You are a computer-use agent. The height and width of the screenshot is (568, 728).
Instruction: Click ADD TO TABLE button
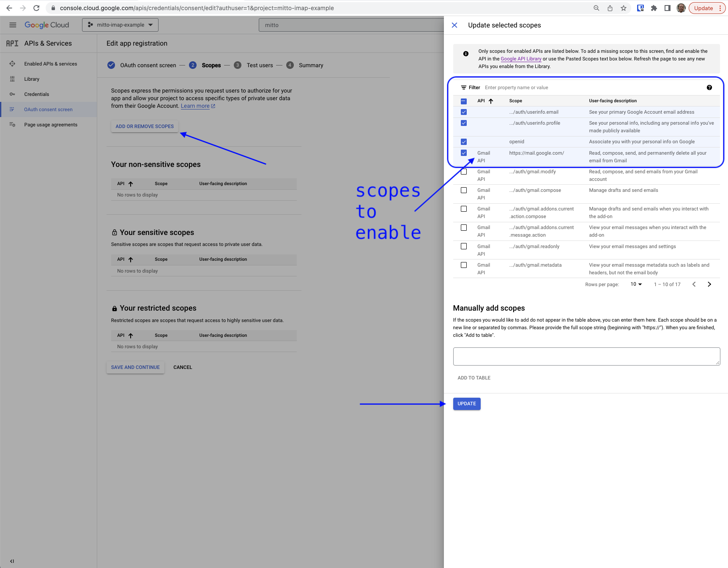(474, 378)
